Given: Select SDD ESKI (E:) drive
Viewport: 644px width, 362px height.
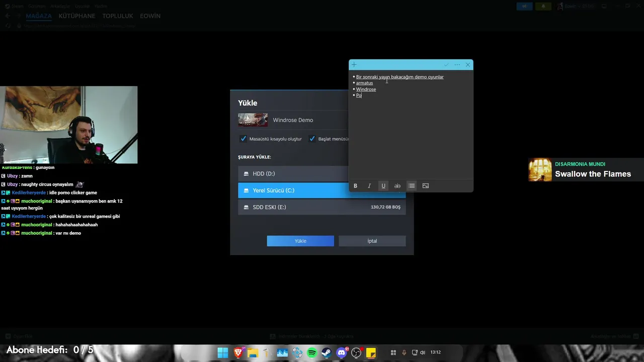Looking at the screenshot, I should tap(321, 207).
